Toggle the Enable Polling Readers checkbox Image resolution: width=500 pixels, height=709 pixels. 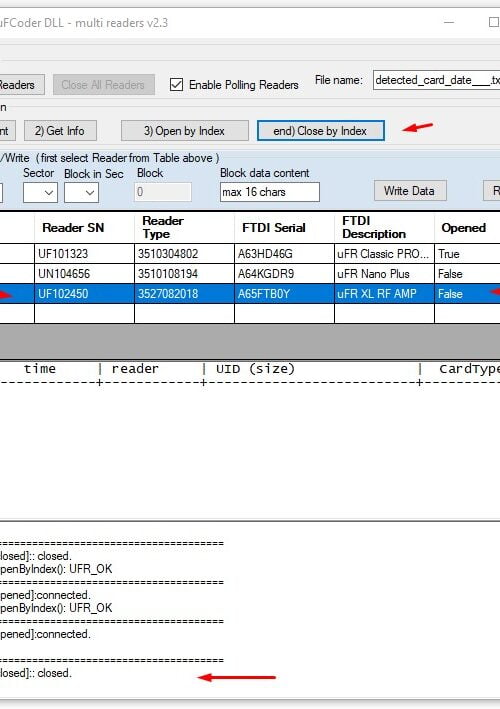[176, 85]
